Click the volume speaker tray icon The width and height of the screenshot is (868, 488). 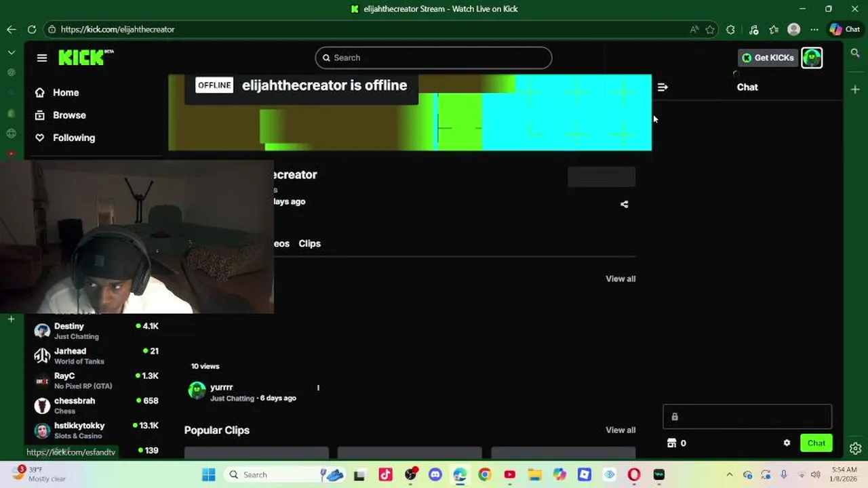click(x=816, y=474)
